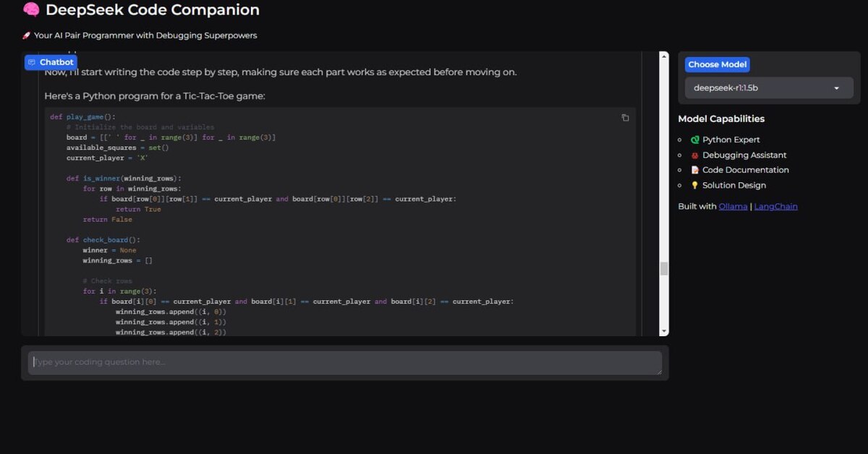868x454 pixels.
Task: Click the brain icon beside DeepSeek title
Action: [31, 10]
